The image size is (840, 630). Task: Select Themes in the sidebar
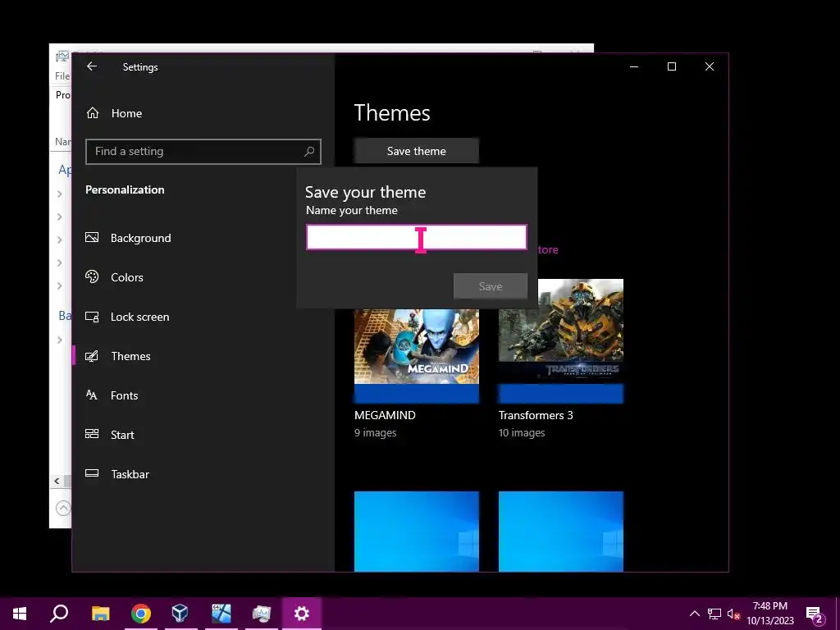click(118, 356)
